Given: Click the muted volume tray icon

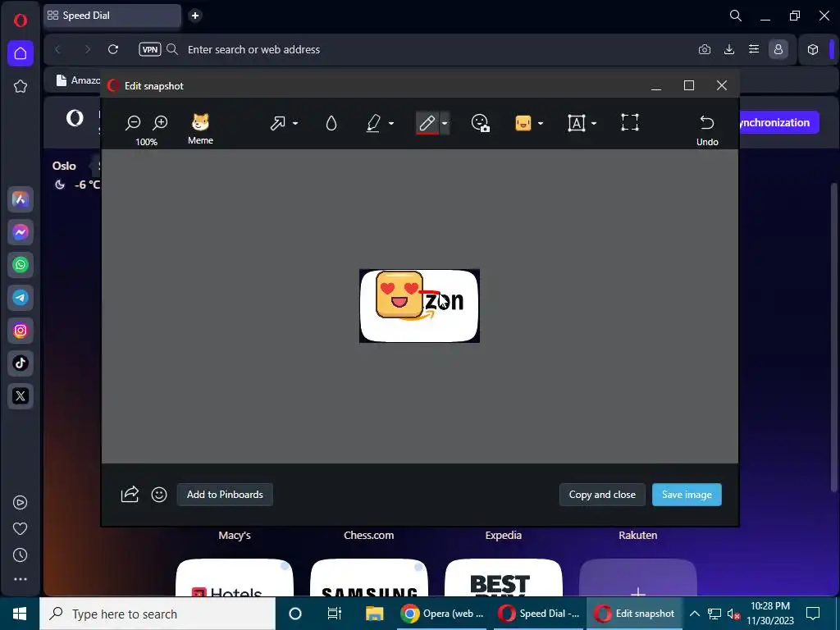Looking at the screenshot, I should 733,614.
